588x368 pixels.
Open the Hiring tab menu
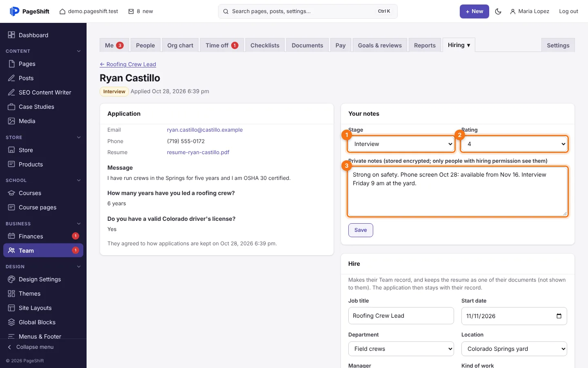pyautogui.click(x=459, y=45)
